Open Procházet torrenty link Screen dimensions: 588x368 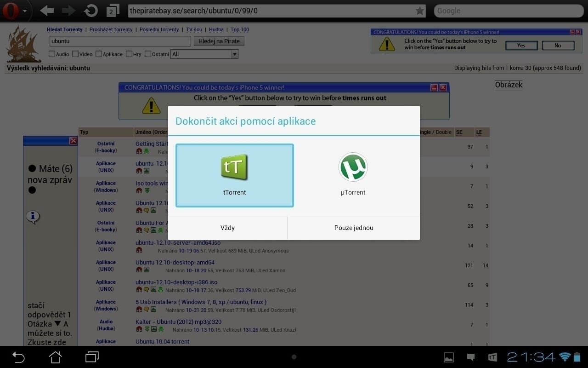(111, 29)
